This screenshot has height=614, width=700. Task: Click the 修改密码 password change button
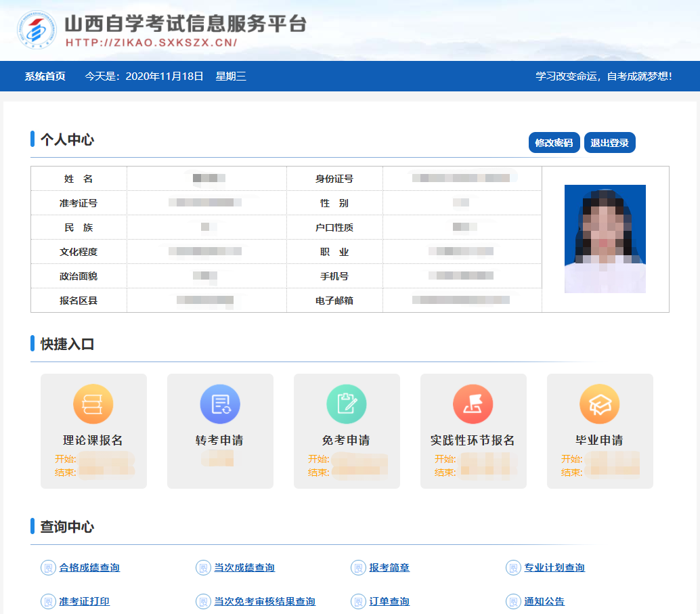pos(554,142)
